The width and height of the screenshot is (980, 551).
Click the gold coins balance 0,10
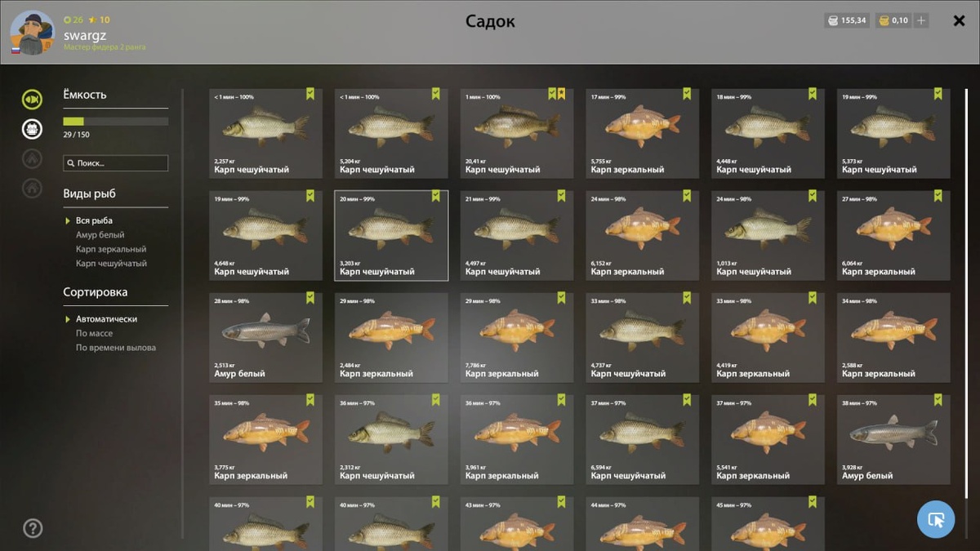(x=893, y=20)
